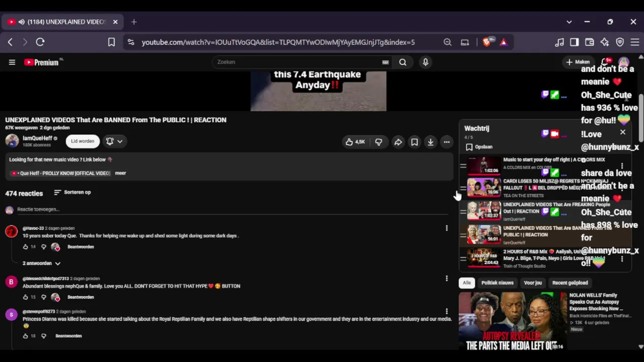Image resolution: width=644 pixels, height=362 pixels.
Task: Expand '2 antwoorden' replies
Action: coord(41,263)
